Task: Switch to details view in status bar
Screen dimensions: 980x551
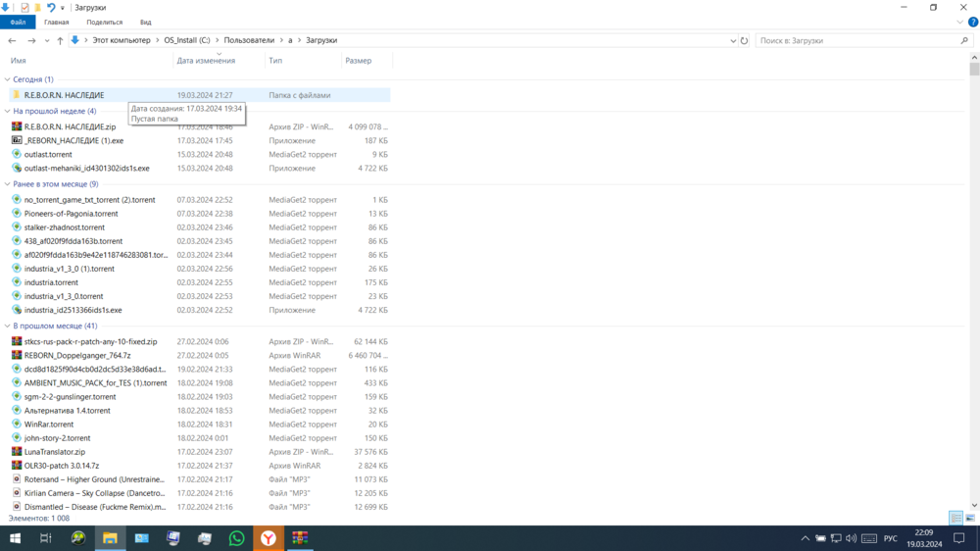Action: click(955, 518)
